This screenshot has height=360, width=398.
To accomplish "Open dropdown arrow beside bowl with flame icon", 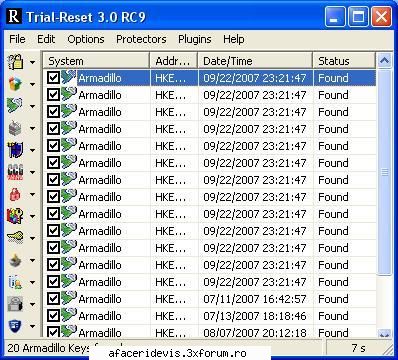I will pos(32,260).
